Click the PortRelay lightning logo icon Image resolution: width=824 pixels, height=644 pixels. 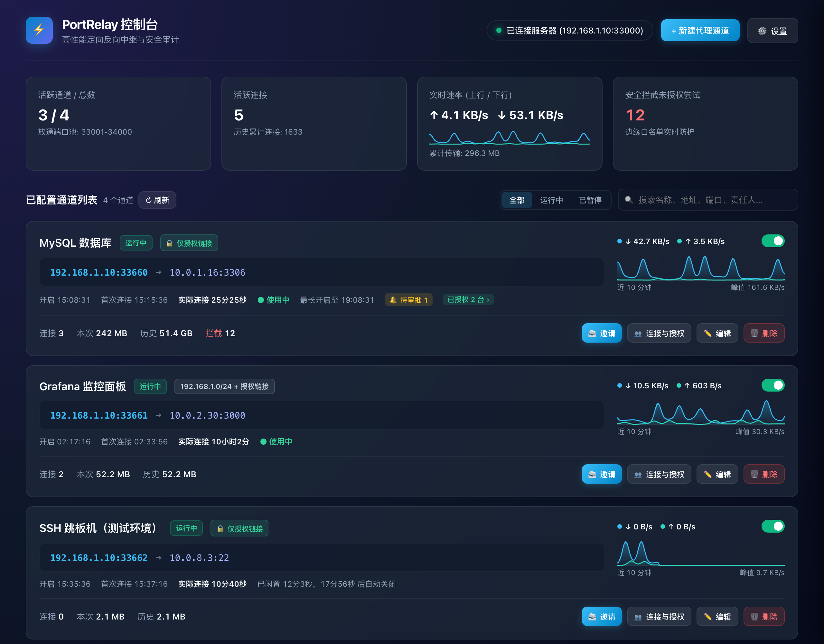[39, 30]
